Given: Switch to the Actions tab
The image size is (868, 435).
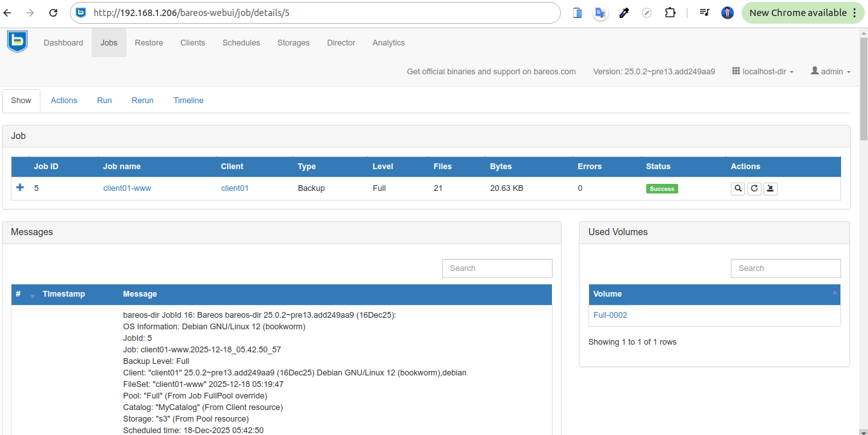Looking at the screenshot, I should (64, 101).
